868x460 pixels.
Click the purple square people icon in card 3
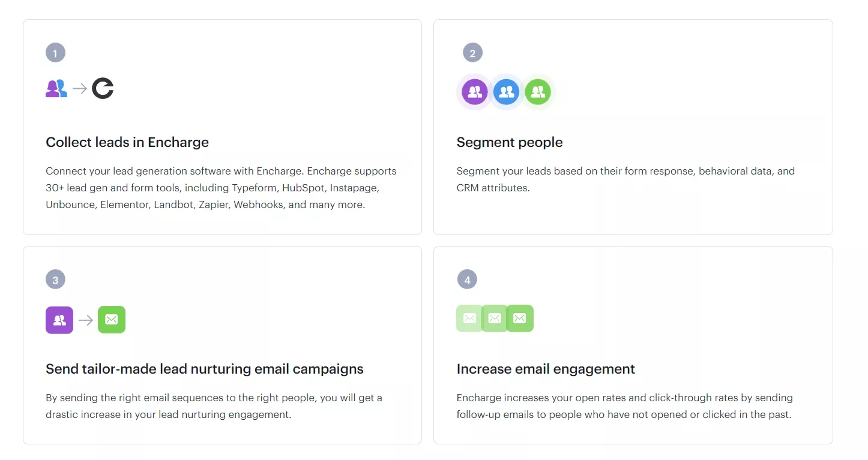pyautogui.click(x=59, y=320)
